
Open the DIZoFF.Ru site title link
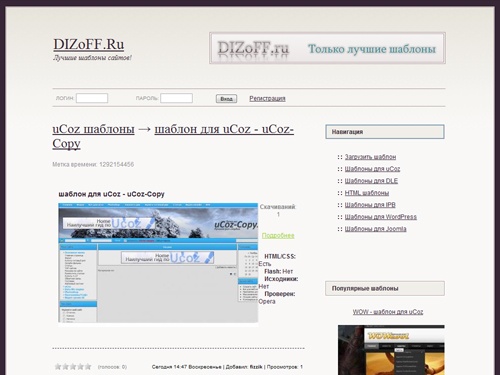tap(89, 44)
